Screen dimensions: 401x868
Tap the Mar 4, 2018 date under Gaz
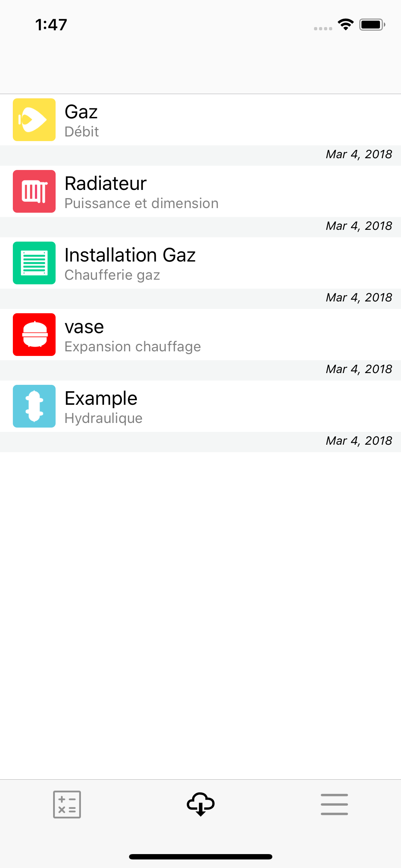[x=359, y=154]
